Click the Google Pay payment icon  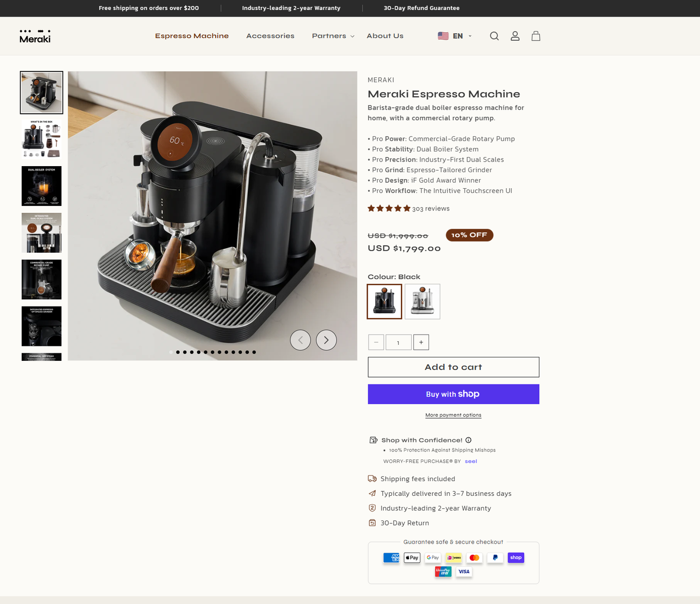pos(432,558)
